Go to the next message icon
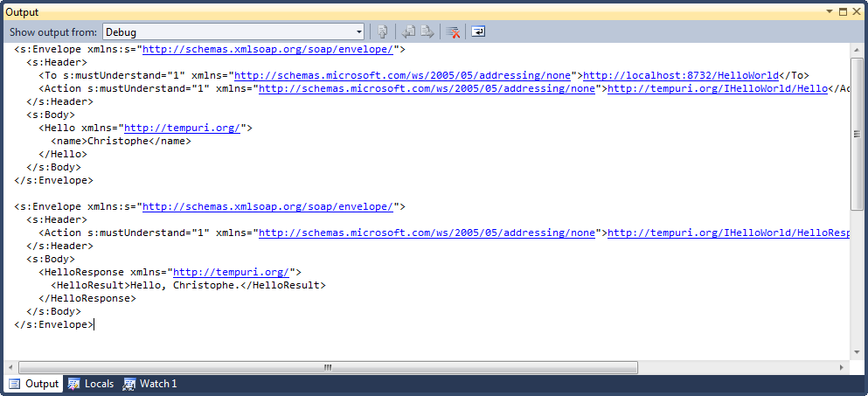The image size is (868, 396). pos(427,32)
